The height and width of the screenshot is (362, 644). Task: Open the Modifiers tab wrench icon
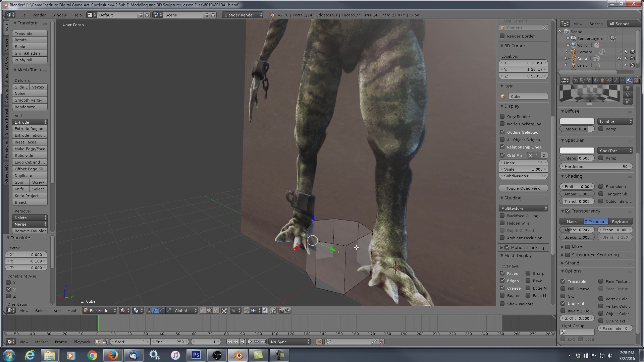(616, 80)
